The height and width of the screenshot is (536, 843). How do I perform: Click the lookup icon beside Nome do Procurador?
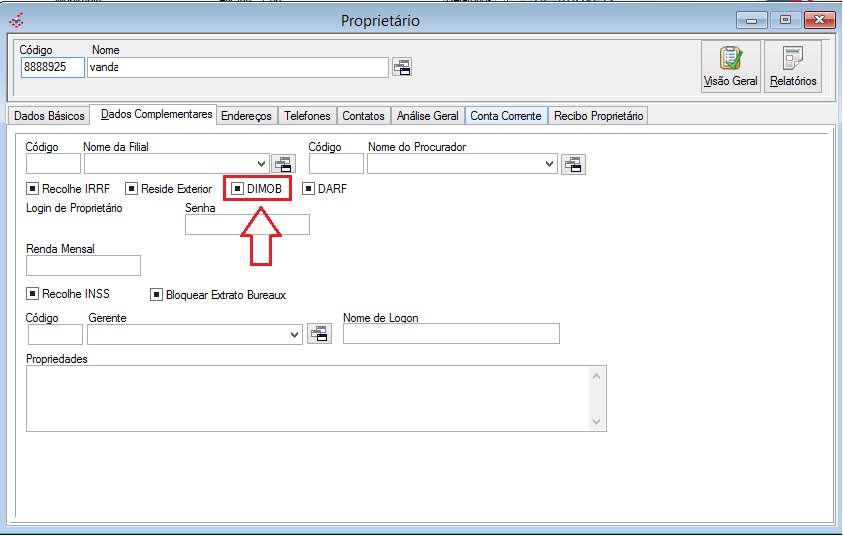(x=573, y=164)
